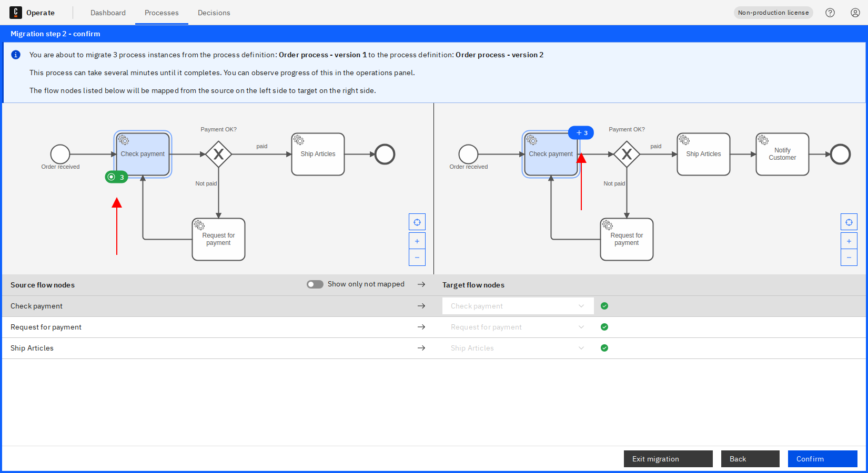
Task: Confirm the migration
Action: pyautogui.click(x=822, y=459)
